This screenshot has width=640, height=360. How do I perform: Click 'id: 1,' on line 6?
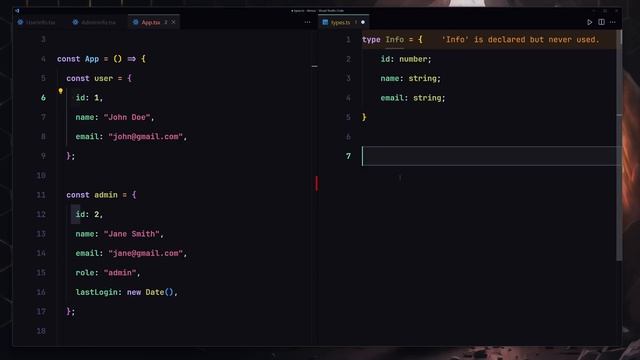pyautogui.click(x=89, y=98)
